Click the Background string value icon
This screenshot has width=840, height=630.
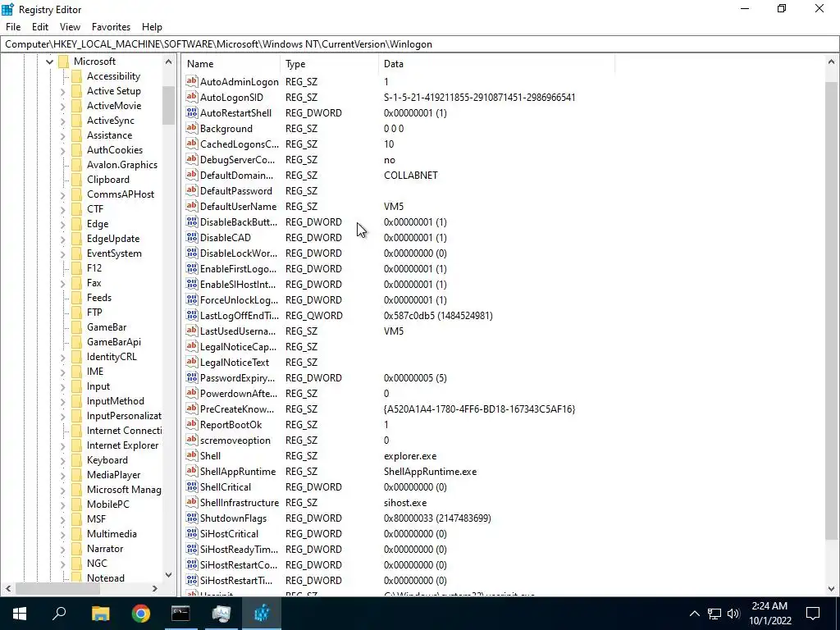coord(191,128)
